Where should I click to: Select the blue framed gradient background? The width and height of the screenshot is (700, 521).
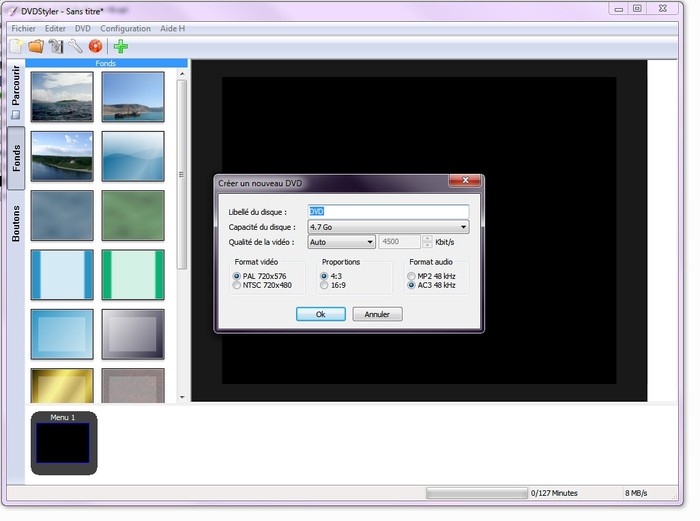click(x=62, y=334)
